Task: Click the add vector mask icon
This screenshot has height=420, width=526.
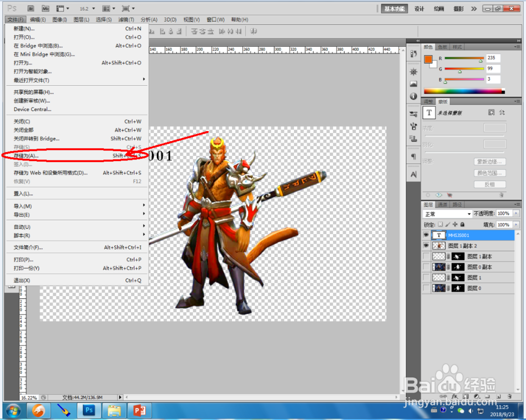Action: 502,113
